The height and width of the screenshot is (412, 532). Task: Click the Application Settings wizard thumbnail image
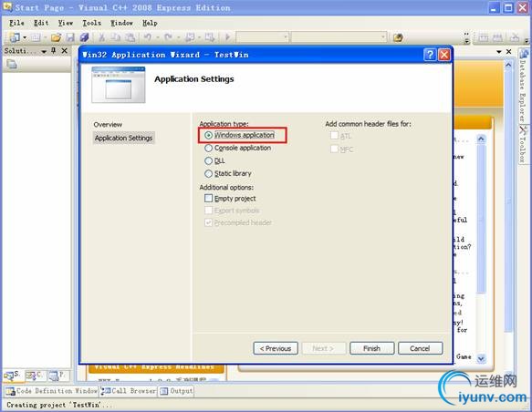coord(119,85)
